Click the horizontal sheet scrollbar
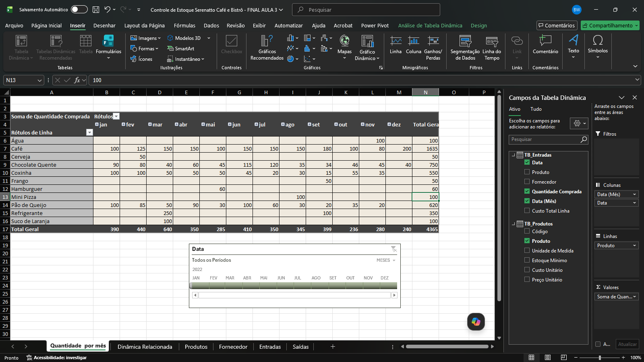 coord(447,346)
